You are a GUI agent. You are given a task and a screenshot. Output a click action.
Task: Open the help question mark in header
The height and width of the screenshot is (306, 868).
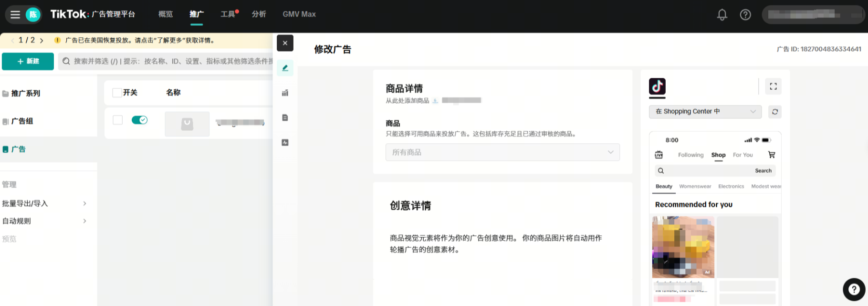point(745,15)
